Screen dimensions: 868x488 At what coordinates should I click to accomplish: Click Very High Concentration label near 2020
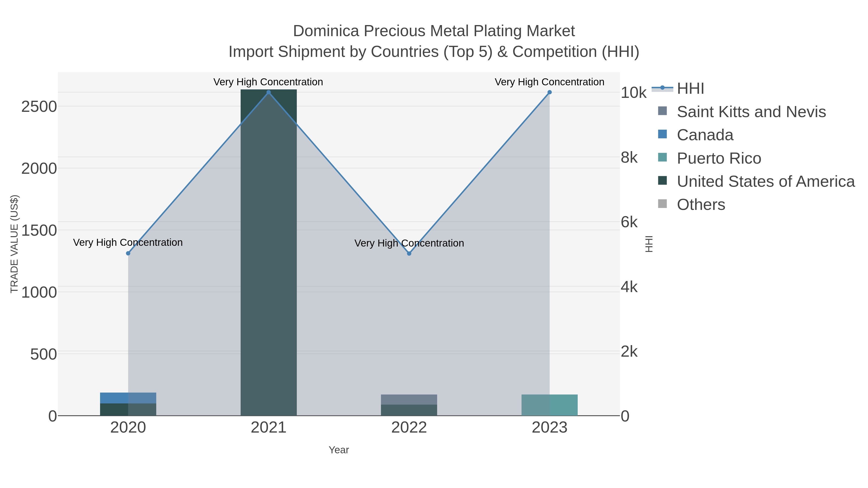point(128,242)
